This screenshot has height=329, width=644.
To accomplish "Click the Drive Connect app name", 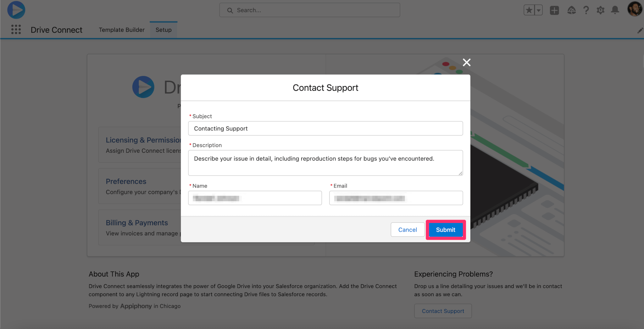I will coord(56,30).
